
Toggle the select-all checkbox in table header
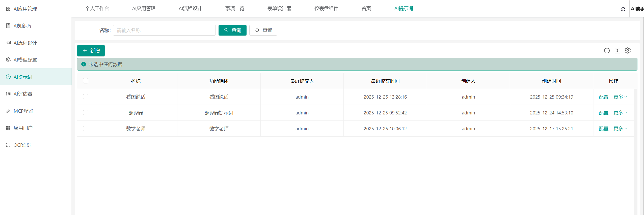coord(86,81)
